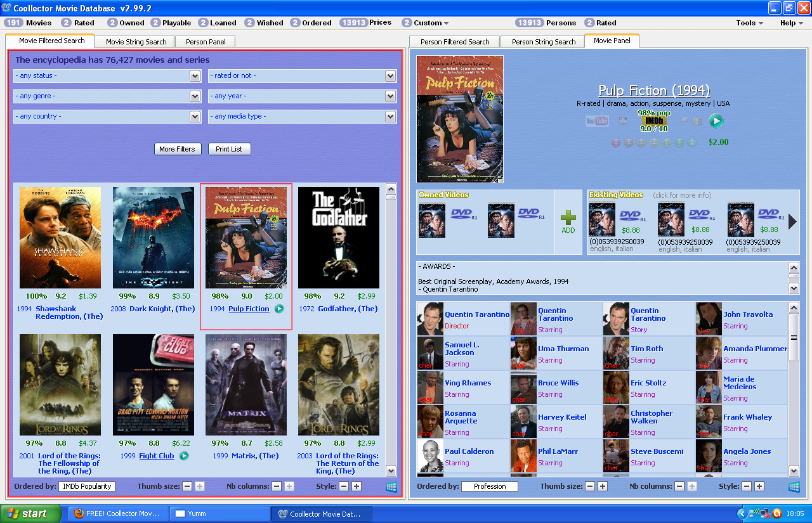Viewport: 812px width, 523px height.
Task: Open the Help menu
Action: click(x=791, y=23)
